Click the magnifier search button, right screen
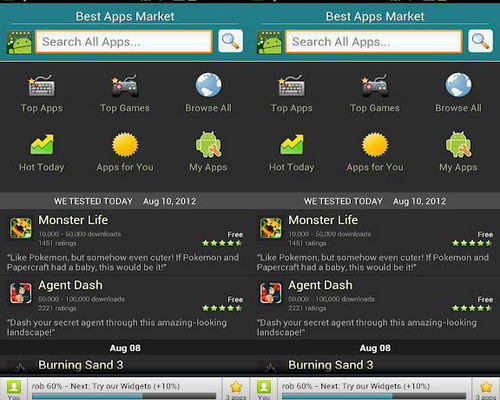The image size is (500, 400). 480,41
